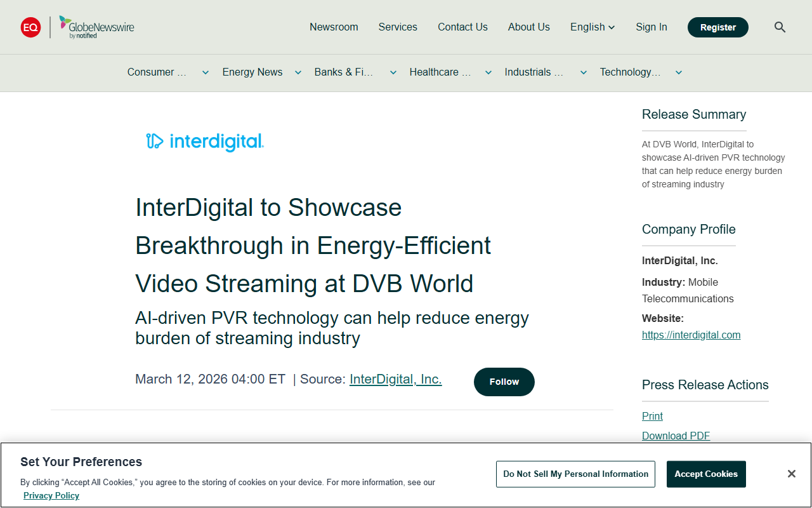The image size is (812, 508).
Task: Expand the Energy News chevron
Action: pyautogui.click(x=298, y=72)
